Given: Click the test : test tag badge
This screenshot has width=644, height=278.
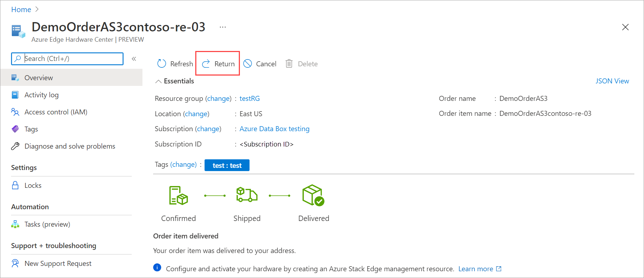Looking at the screenshot, I should coord(227,165).
